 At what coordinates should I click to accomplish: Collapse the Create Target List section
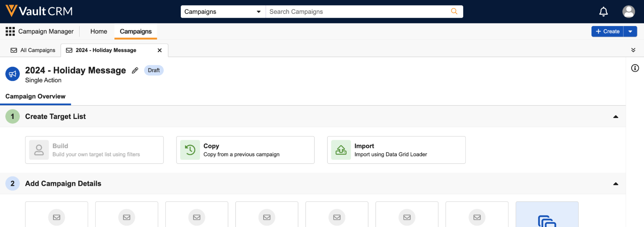click(615, 117)
